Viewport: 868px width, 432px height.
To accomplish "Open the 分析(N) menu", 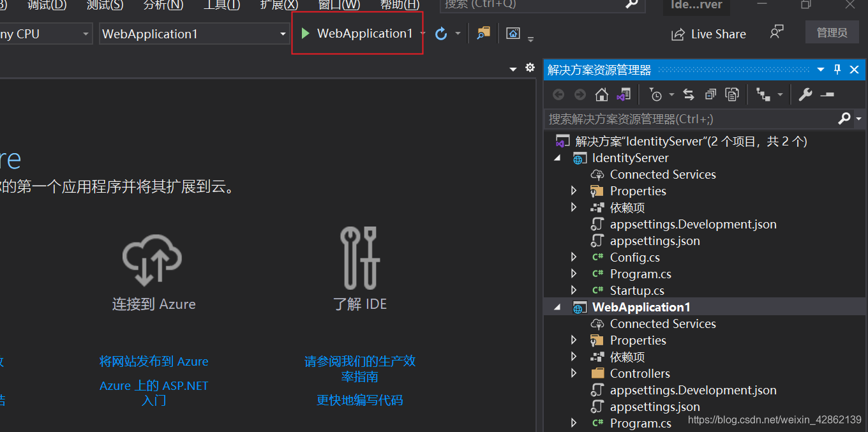I will 163,4.
